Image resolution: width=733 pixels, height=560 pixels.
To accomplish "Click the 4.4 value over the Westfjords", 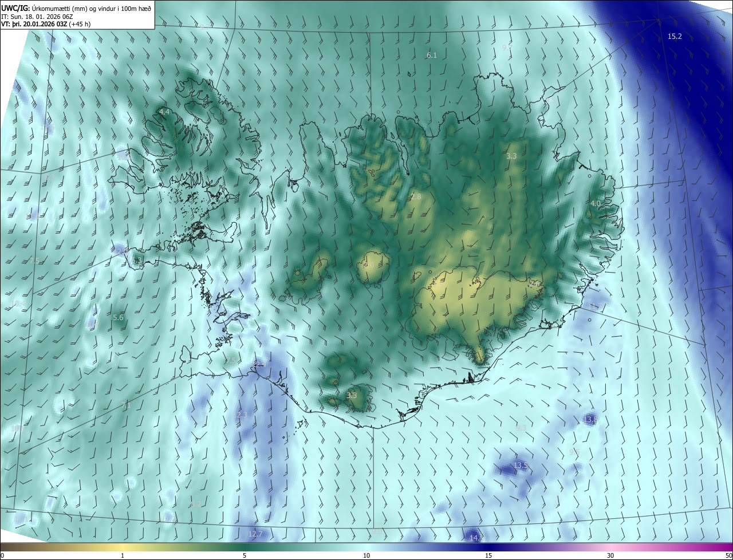I will click(164, 112).
